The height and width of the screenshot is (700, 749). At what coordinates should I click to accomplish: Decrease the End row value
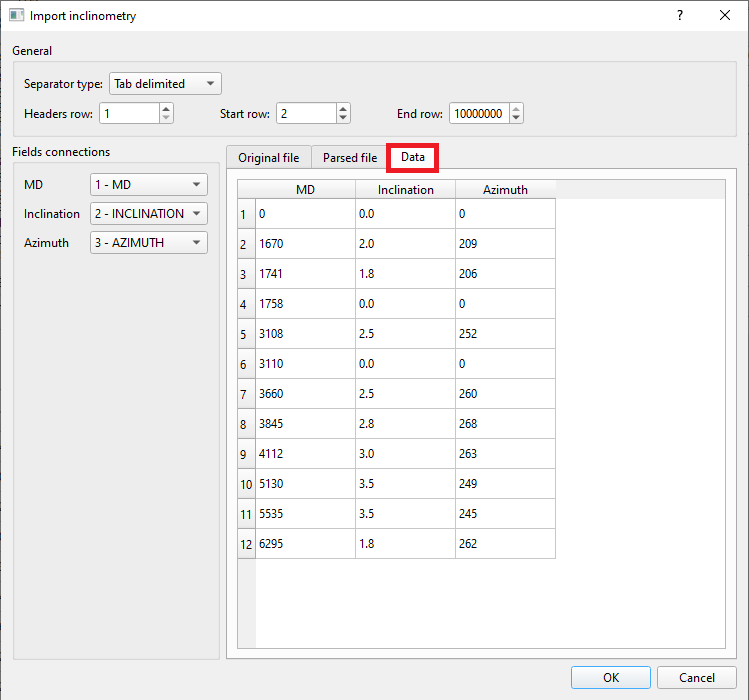pos(516,118)
